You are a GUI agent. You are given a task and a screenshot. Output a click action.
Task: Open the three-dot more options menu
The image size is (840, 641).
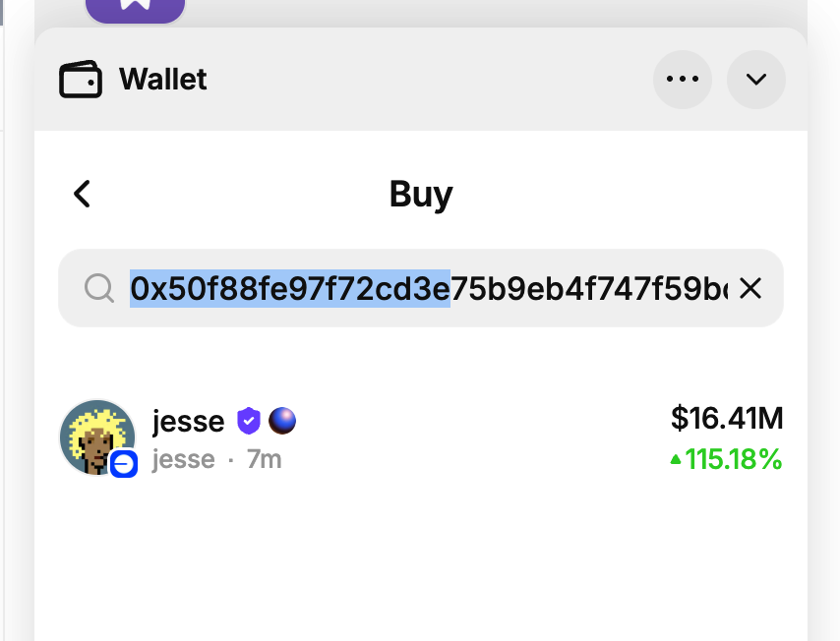(683, 80)
